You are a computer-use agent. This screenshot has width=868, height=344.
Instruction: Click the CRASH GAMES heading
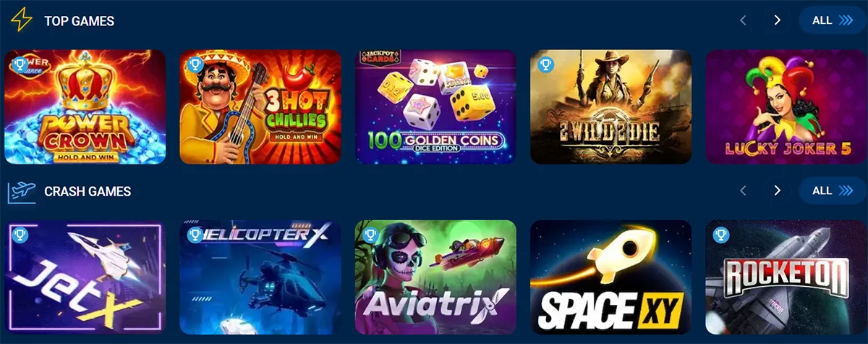[x=88, y=192]
